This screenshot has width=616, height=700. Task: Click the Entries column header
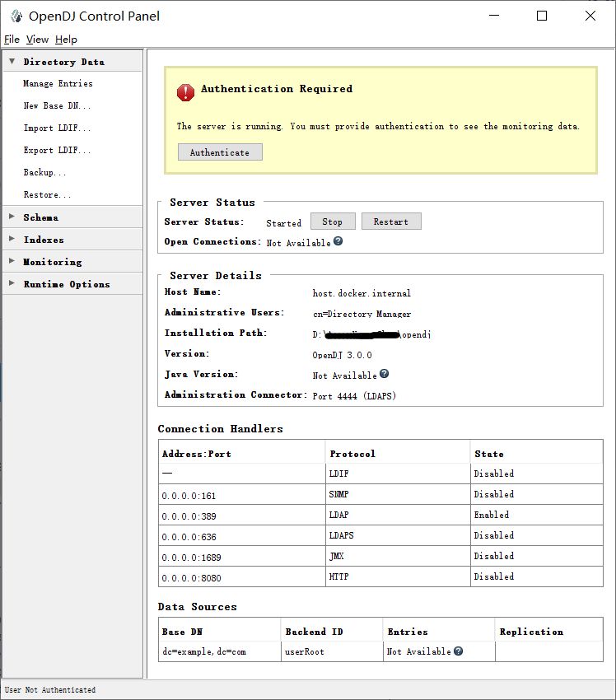(x=439, y=632)
